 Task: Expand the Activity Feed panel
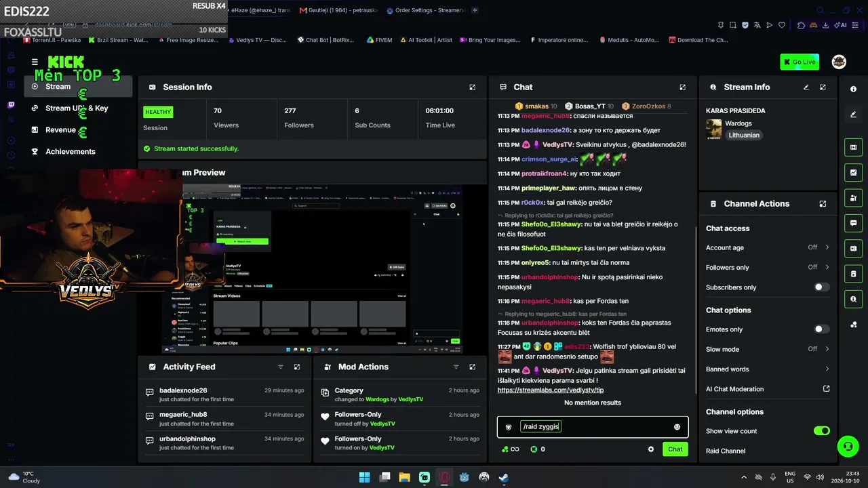(x=297, y=367)
